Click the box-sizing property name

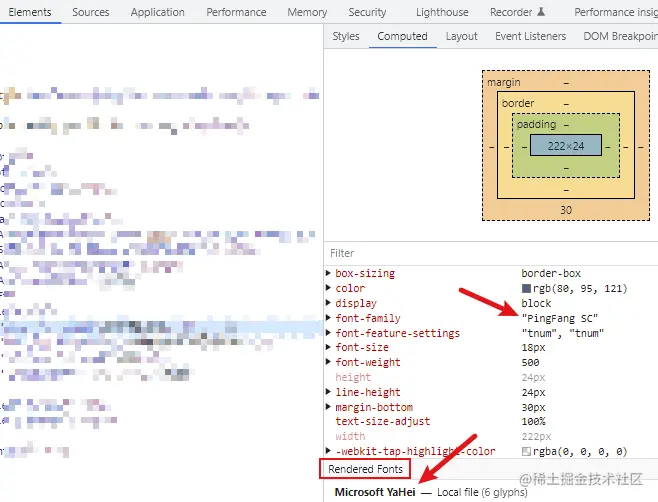pos(365,274)
